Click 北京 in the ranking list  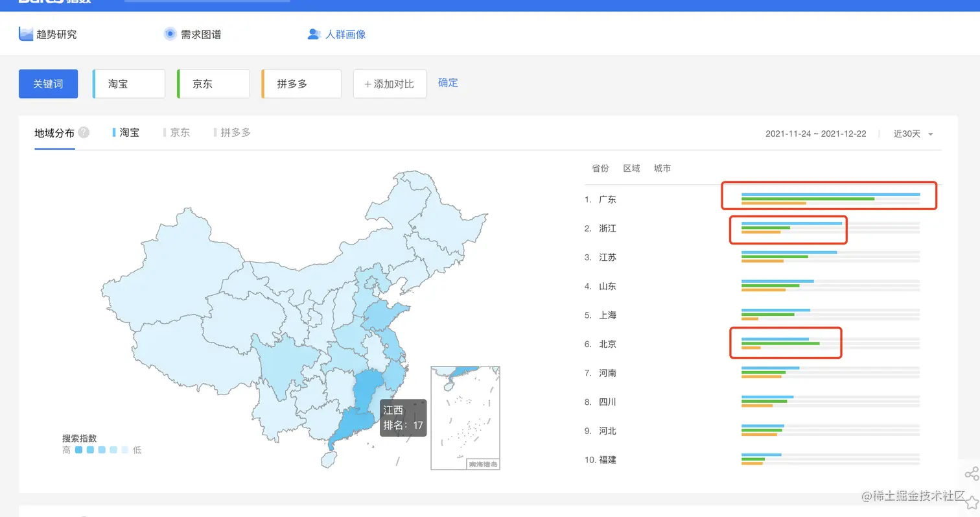[607, 344]
